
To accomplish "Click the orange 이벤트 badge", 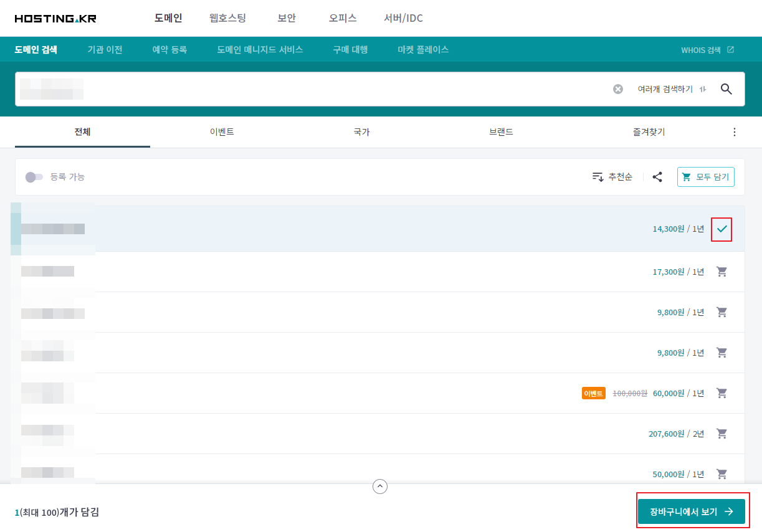I will (594, 393).
